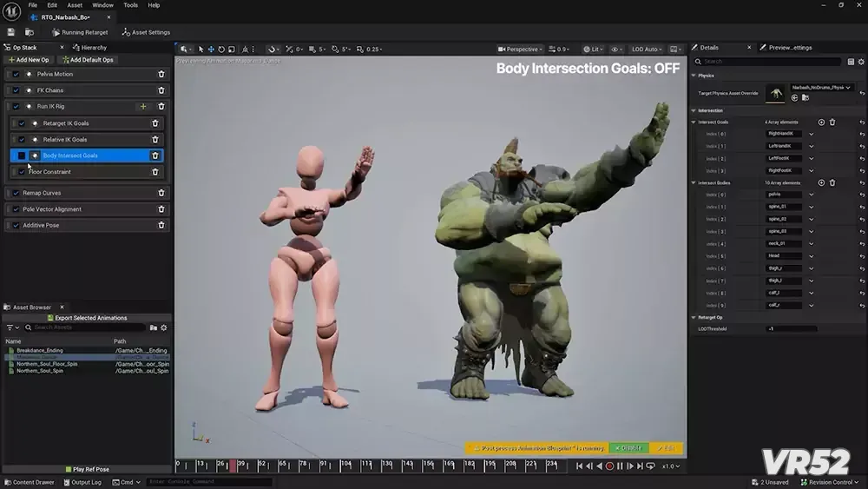Expand the Index 0 RightHandIK goal dropdown
The width and height of the screenshot is (868, 489).
point(811,134)
